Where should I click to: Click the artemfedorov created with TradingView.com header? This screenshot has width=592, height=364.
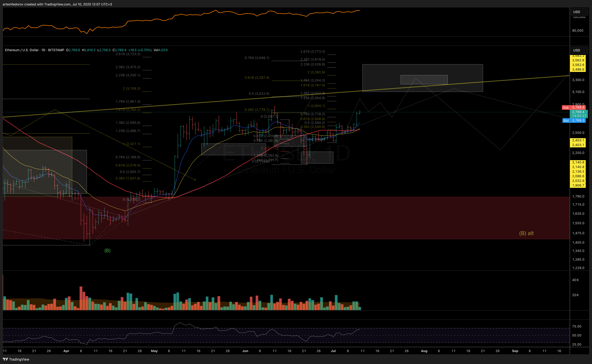click(x=57, y=4)
